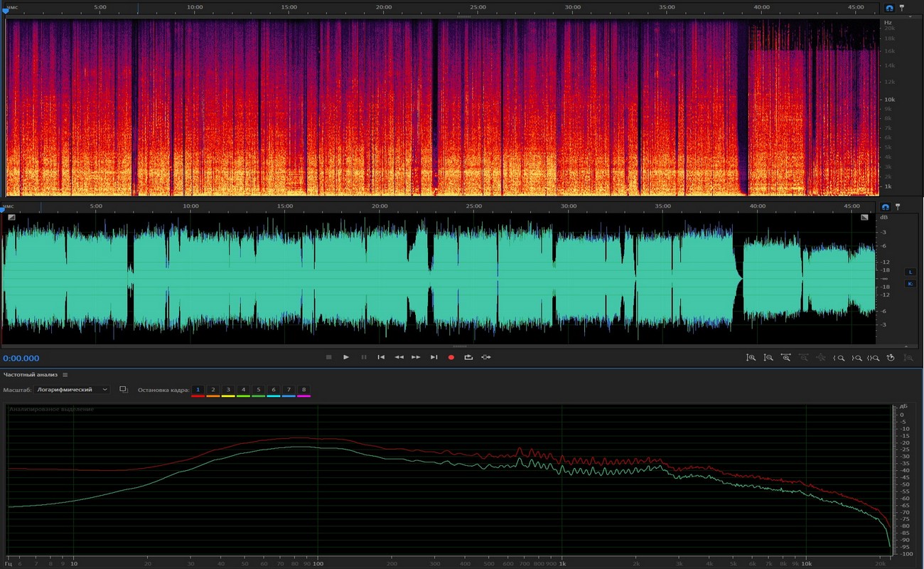Click the Rewind transport button

pos(399,357)
